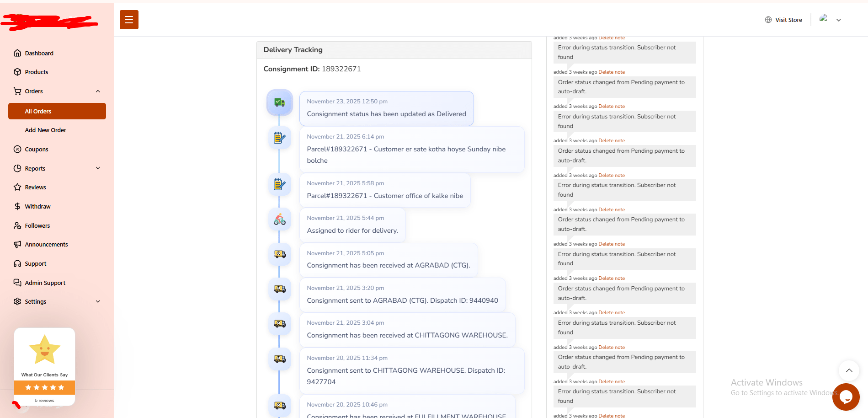The image size is (868, 418).
Task: Click the Visit Store link
Action: [788, 20]
